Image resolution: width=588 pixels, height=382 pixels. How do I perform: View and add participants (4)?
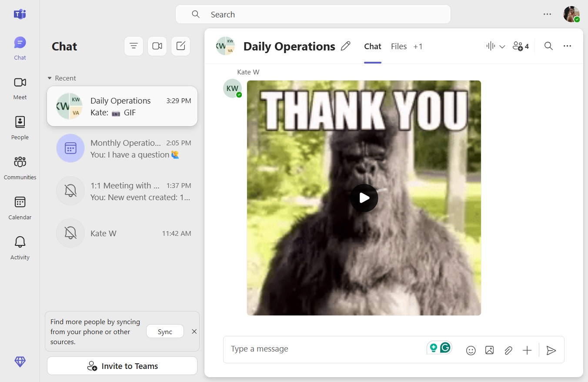[x=521, y=46]
